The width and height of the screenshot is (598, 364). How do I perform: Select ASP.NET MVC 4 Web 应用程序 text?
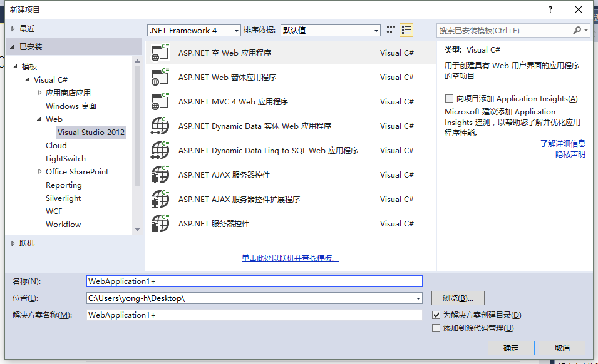233,102
